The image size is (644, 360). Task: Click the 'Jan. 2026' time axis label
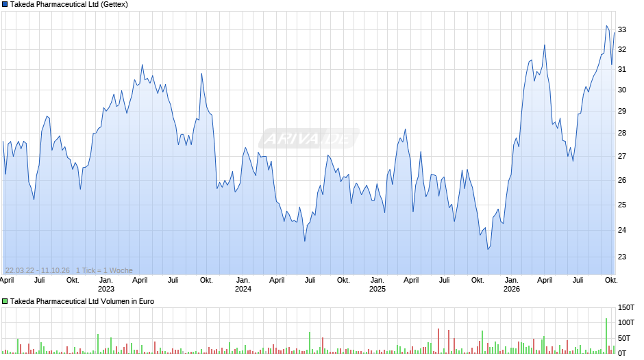512,285
